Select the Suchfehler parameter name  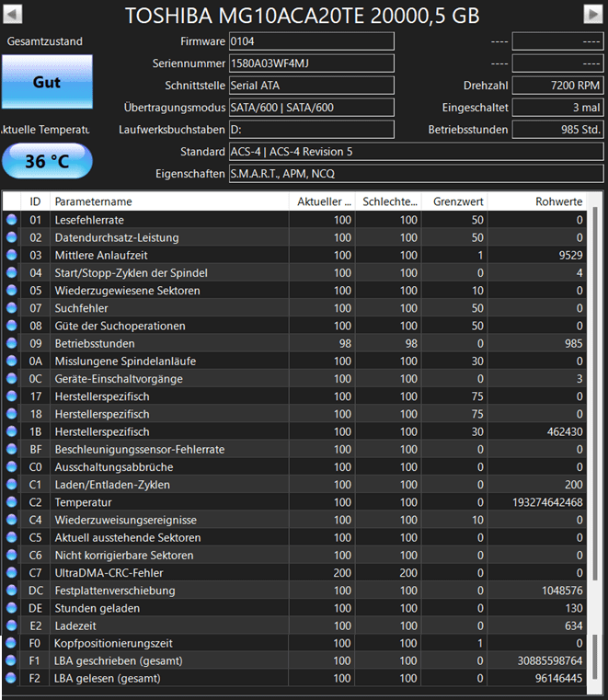point(81,308)
